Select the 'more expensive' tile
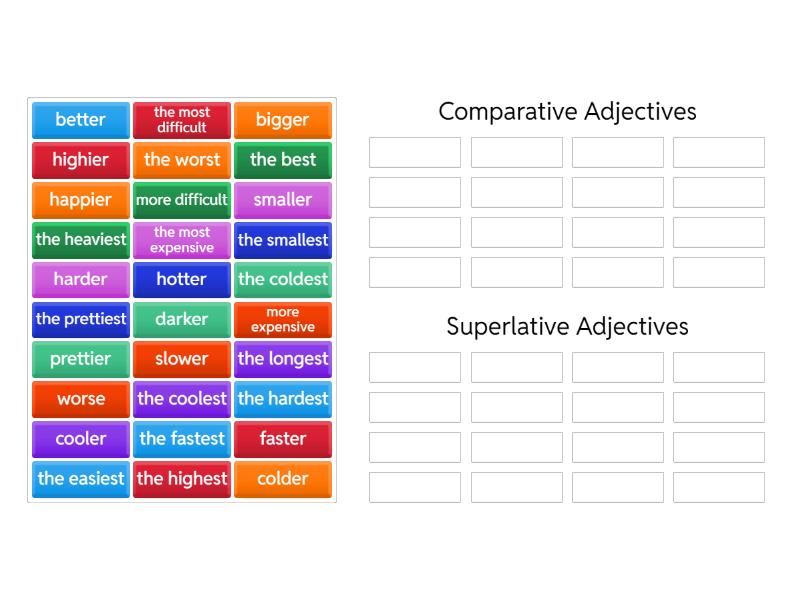 coord(282,319)
